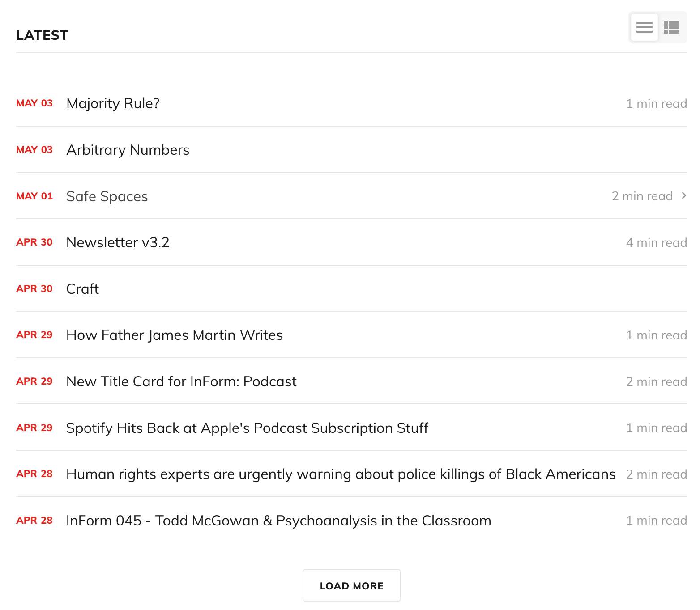Click MAY 03 date beside Arbitrary Numbers
The image size is (700, 610).
pos(34,150)
